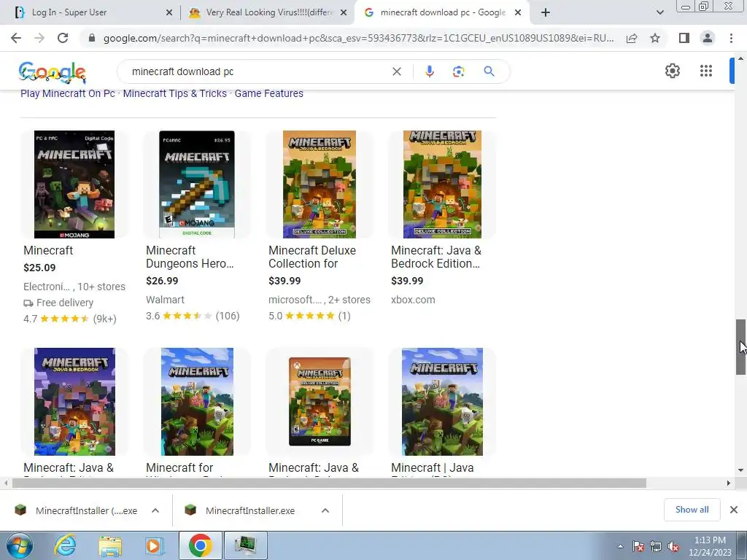Screen dimensions: 747x560
Task: Click horizontal scrollbar right arrow
Action: (x=729, y=483)
